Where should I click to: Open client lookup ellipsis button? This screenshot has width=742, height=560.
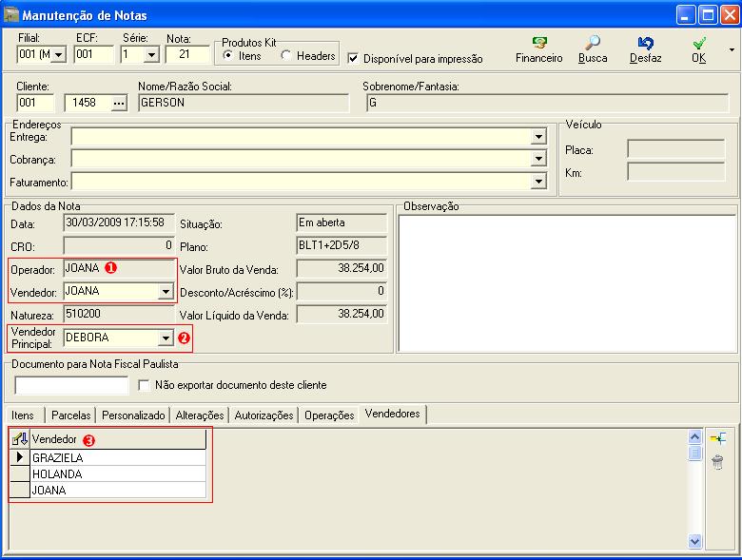pyautogui.click(x=118, y=103)
